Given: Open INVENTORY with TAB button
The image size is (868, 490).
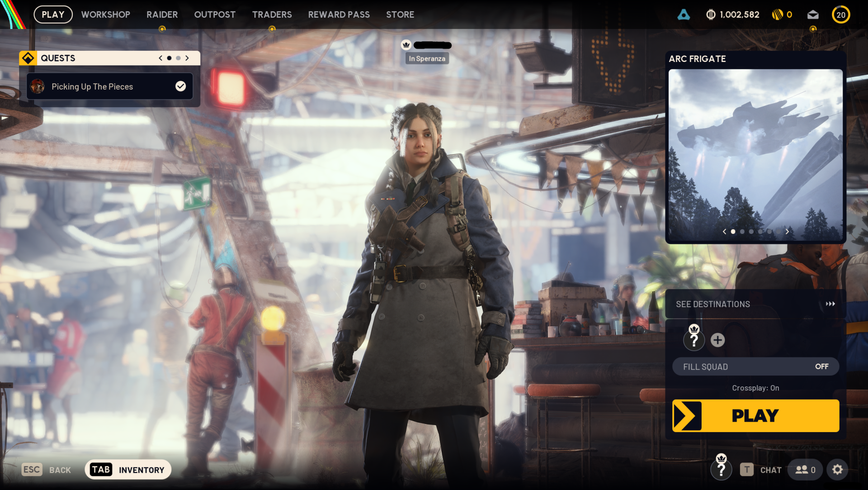Looking at the screenshot, I should [128, 470].
